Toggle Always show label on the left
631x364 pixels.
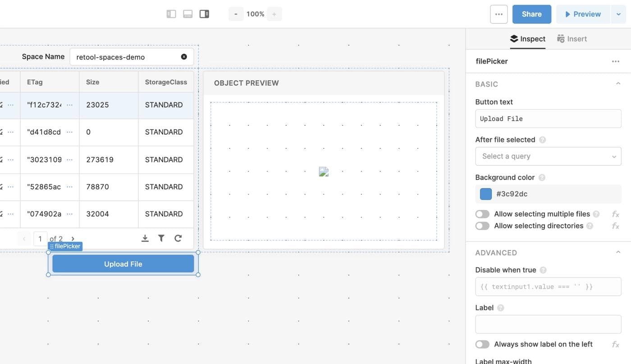[482, 344]
